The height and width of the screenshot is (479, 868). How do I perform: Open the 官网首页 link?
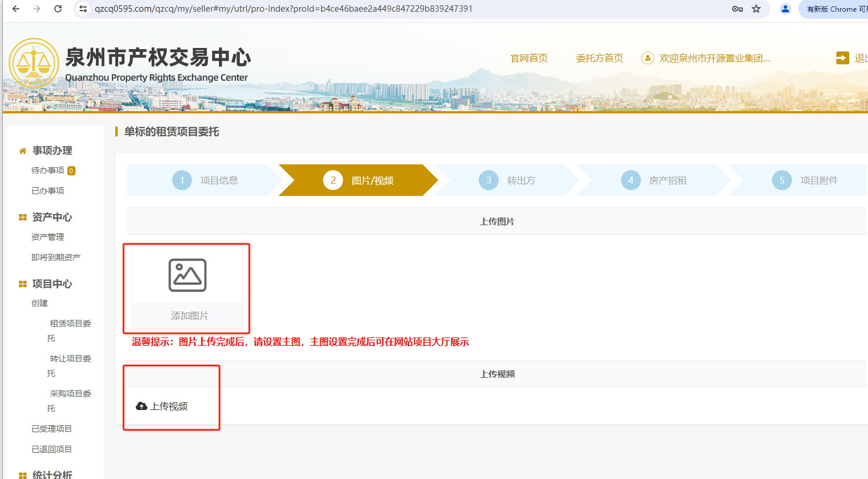pos(529,58)
